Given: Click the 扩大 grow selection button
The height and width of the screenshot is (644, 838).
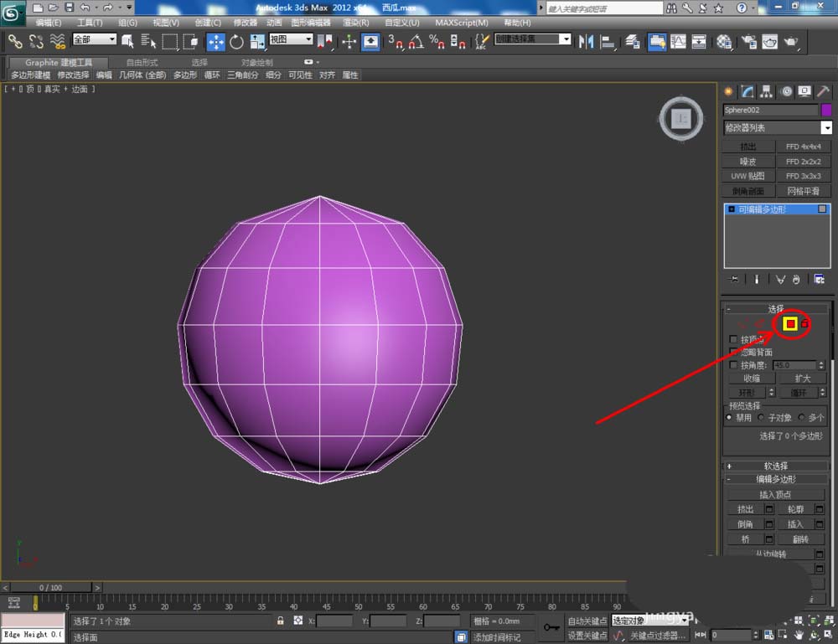Looking at the screenshot, I should (803, 379).
